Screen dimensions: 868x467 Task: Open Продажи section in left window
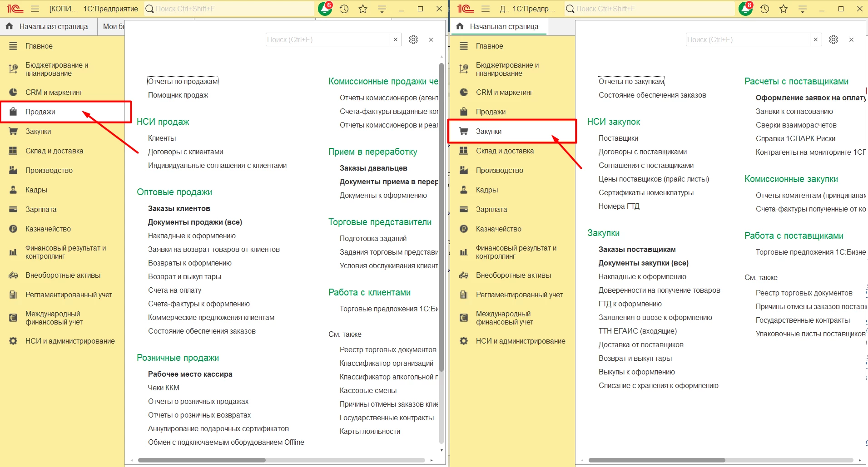click(x=62, y=112)
